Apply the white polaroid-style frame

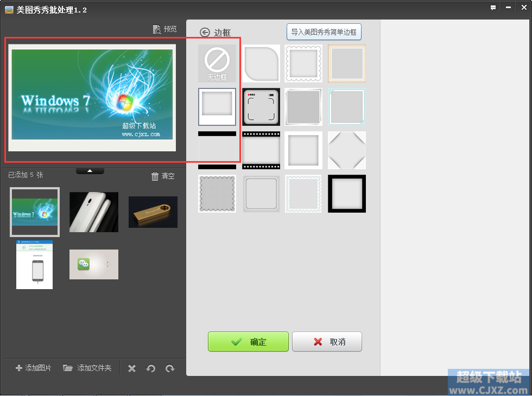click(x=217, y=107)
